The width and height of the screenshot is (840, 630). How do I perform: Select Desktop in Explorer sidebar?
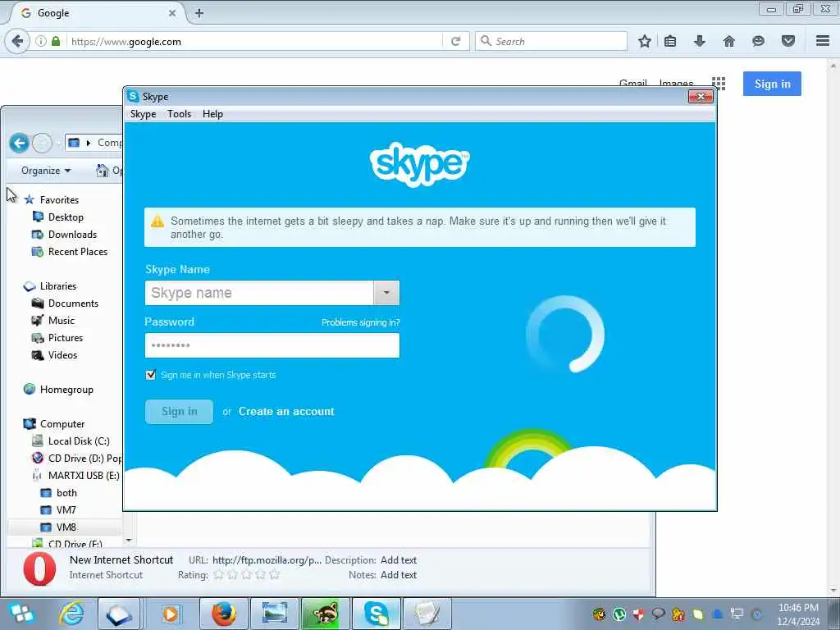pyautogui.click(x=66, y=217)
